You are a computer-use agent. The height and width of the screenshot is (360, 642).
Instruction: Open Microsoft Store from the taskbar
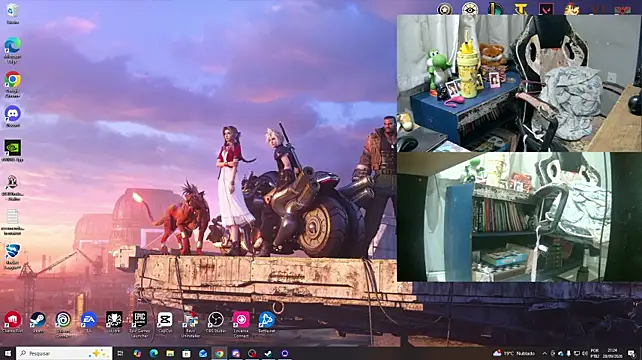tap(186, 353)
